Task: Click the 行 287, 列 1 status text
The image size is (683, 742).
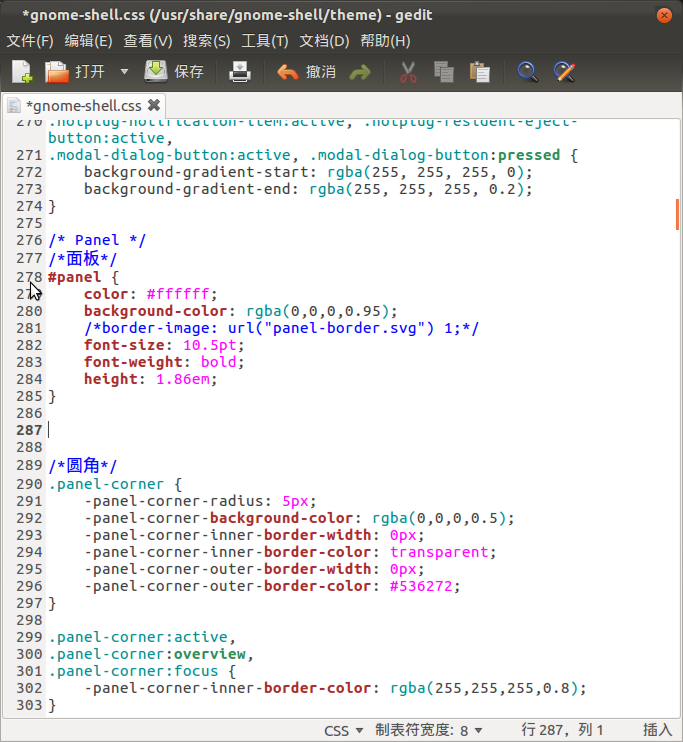Action: coord(562,730)
